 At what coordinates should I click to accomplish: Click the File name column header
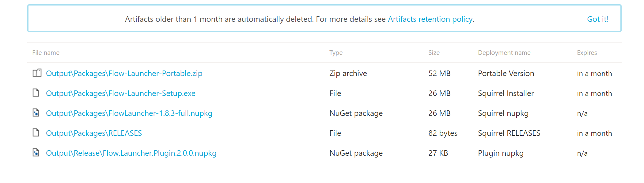pyautogui.click(x=46, y=53)
